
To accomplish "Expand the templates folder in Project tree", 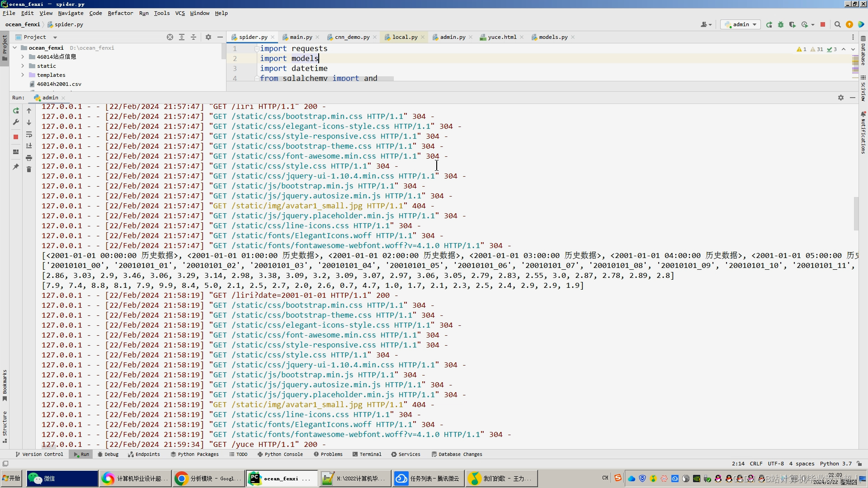I will pyautogui.click(x=23, y=75).
